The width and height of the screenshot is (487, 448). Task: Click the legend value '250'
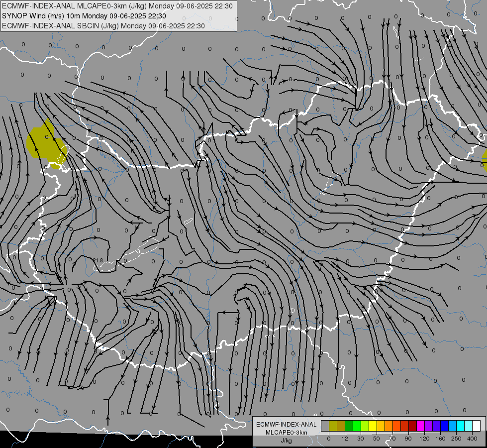tap(456, 439)
